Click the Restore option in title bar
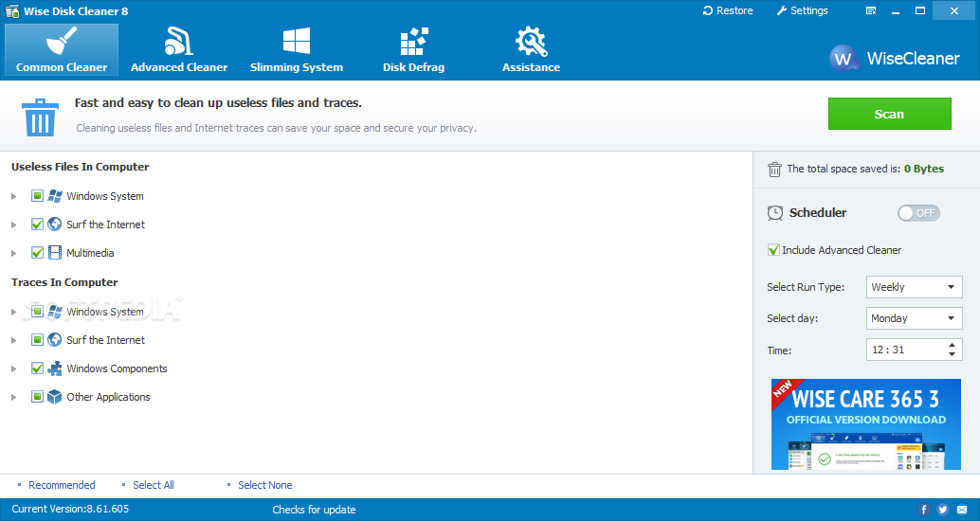Screen dimensions: 980x521 [728, 10]
